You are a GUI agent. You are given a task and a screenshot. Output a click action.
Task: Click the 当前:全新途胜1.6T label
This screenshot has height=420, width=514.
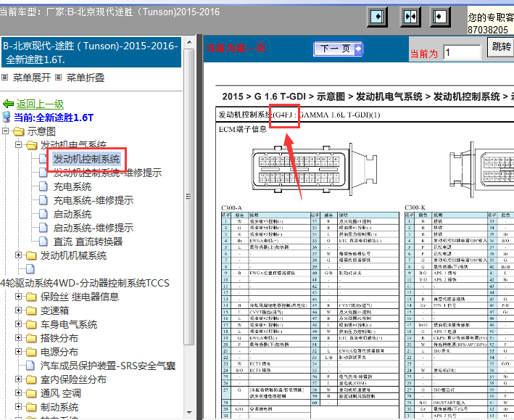(x=54, y=118)
